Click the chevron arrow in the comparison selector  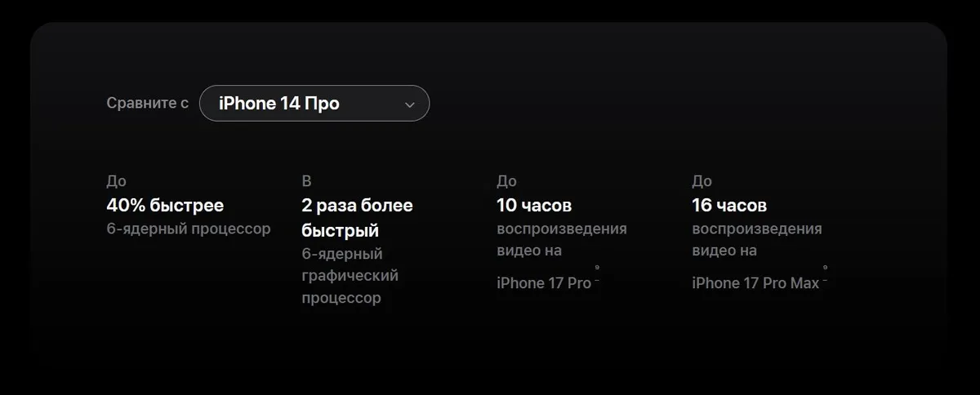click(x=410, y=104)
